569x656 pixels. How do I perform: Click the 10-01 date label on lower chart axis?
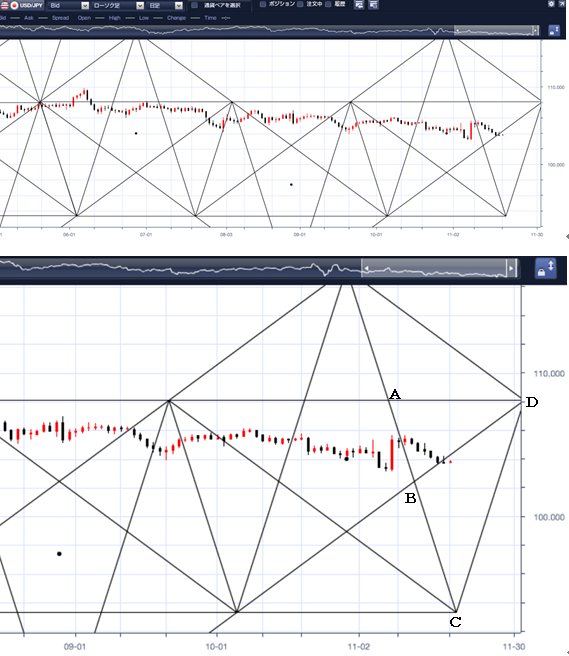click(216, 646)
